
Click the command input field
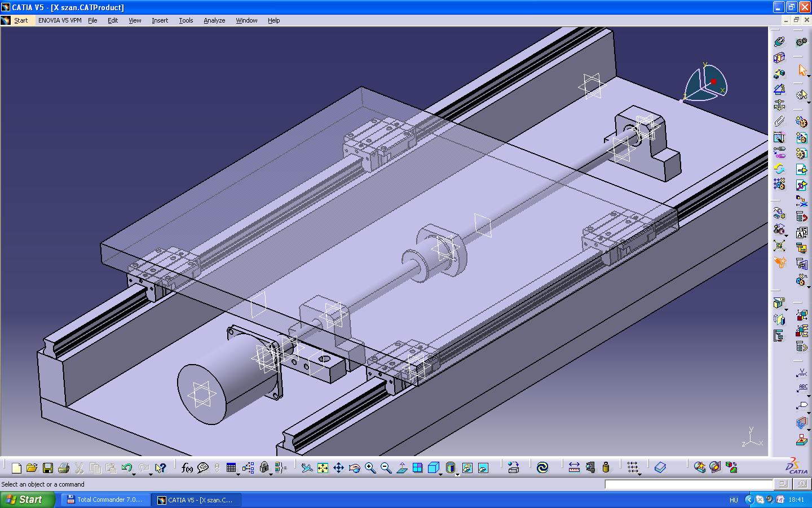pos(689,484)
